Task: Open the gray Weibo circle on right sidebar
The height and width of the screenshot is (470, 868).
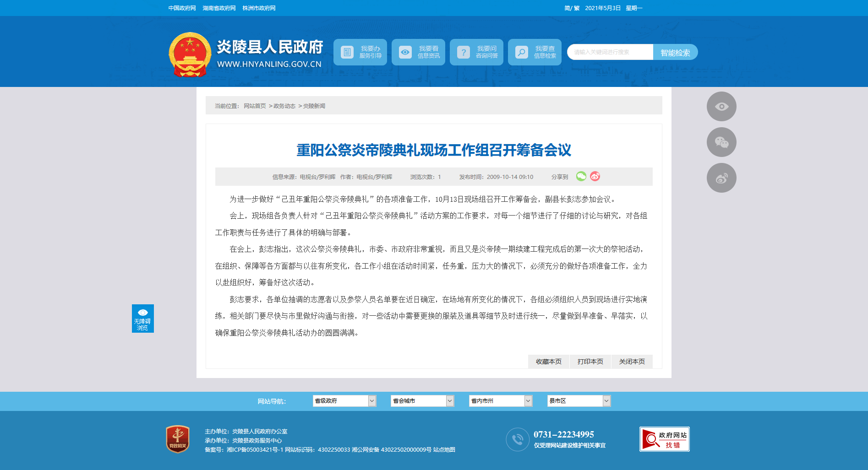Action: (x=721, y=178)
